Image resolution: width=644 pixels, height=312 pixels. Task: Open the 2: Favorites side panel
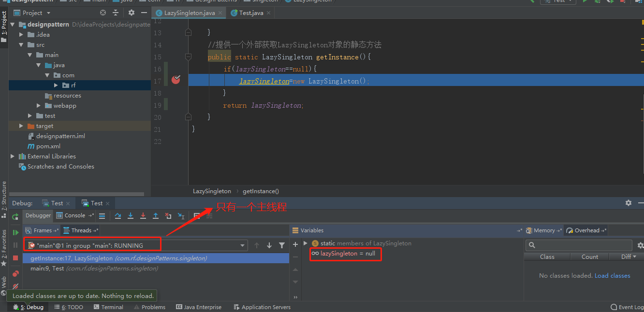pyautogui.click(x=4, y=247)
